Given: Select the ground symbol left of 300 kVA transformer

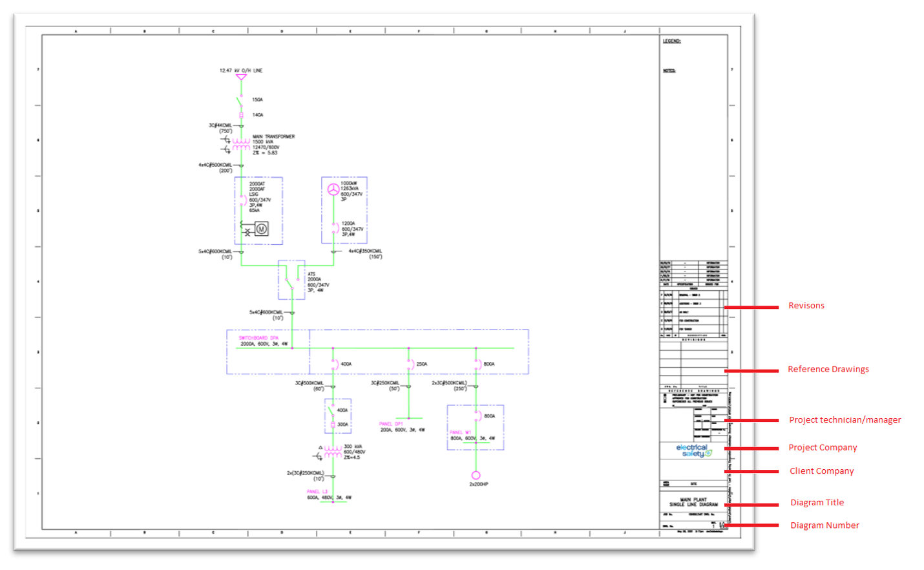Looking at the screenshot, I should 317,457.
